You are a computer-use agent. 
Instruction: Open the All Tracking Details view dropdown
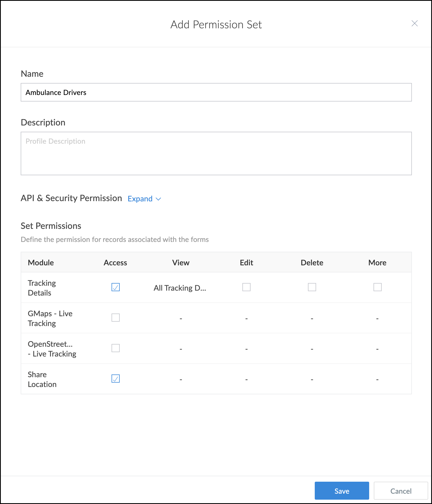pos(180,288)
